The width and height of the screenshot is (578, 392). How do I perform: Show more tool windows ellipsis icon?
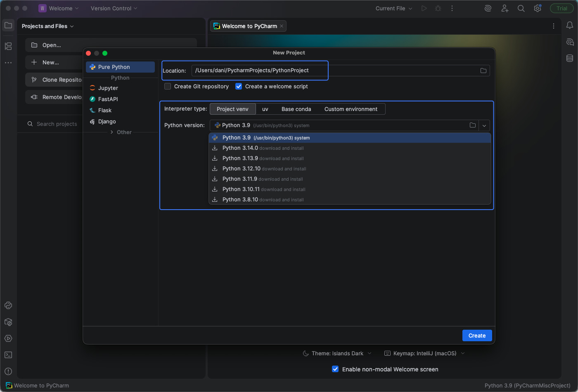pyautogui.click(x=8, y=63)
